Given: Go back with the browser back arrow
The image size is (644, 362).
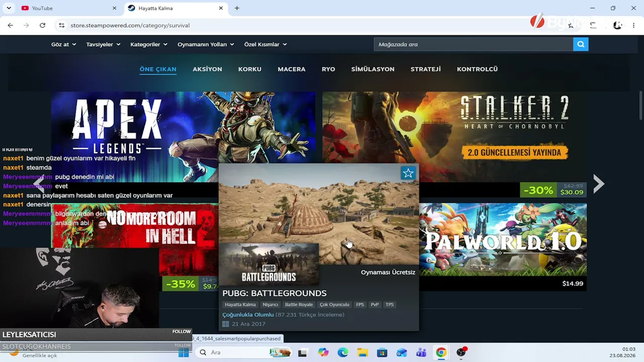Looking at the screenshot, I should coord(10,25).
